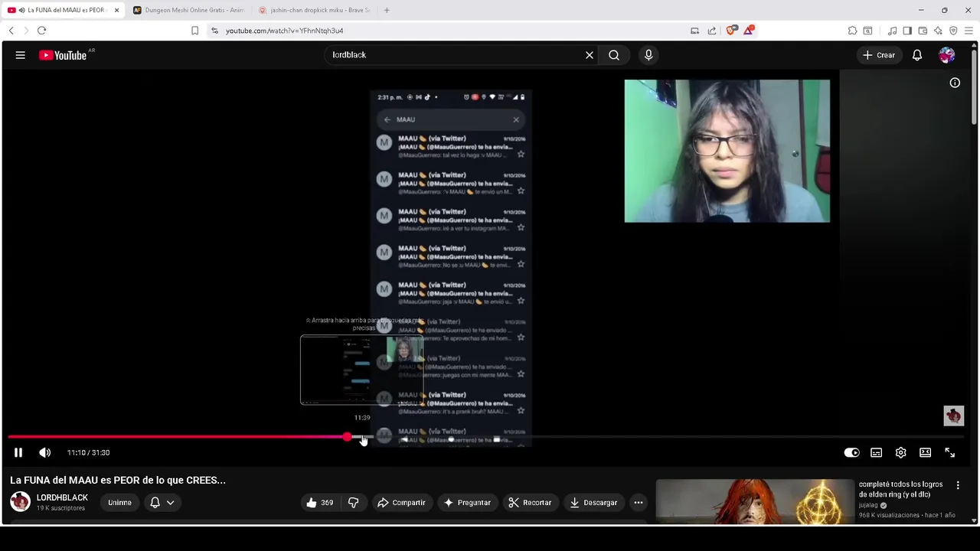Screen dimensions: 980x551
Task: Open LORDHBLACK channel avatar
Action: click(21, 502)
